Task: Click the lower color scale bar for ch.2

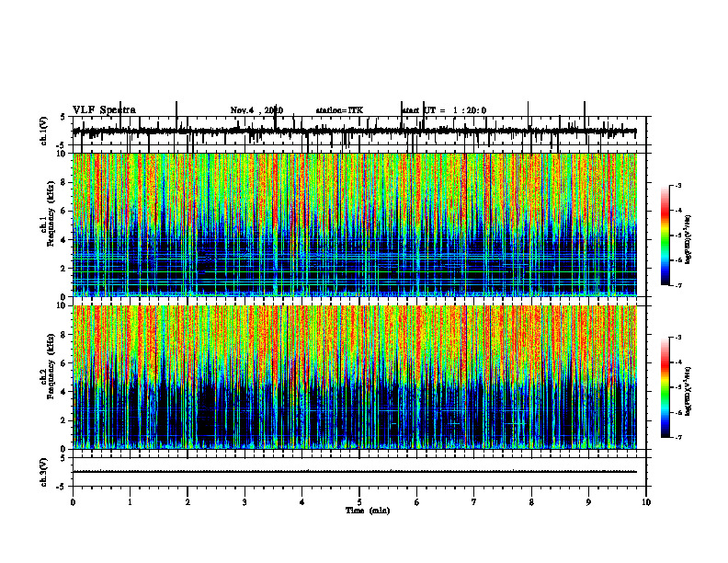Action: pyautogui.click(x=665, y=387)
